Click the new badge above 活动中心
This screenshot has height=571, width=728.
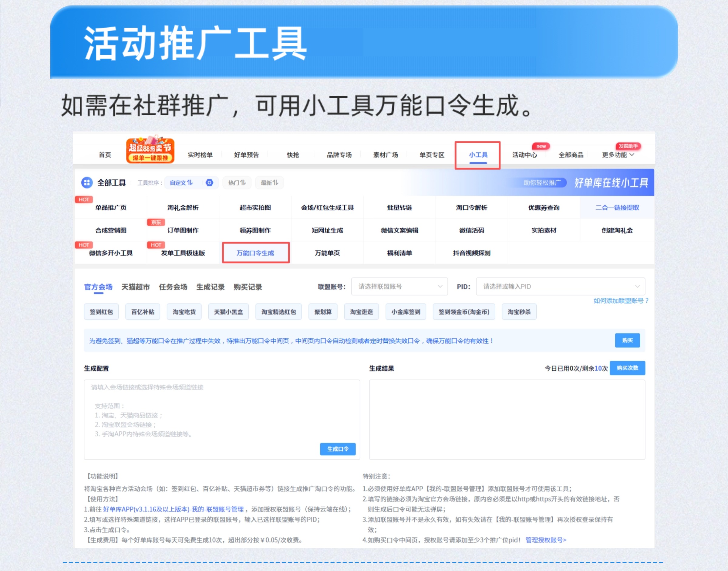541,146
